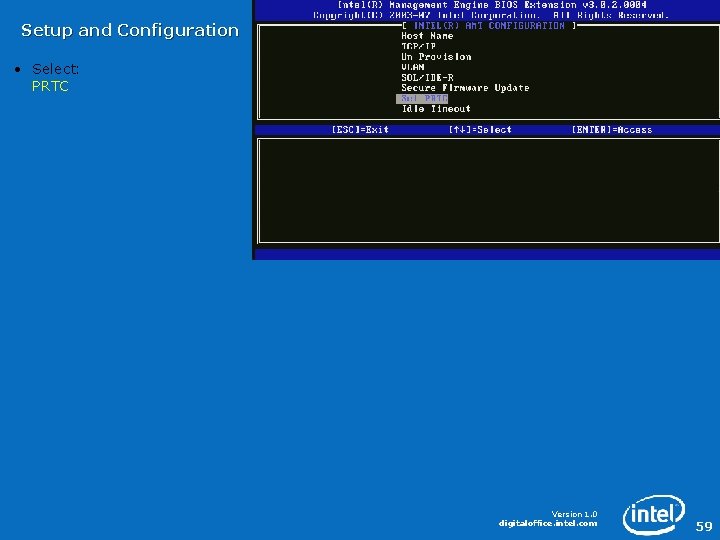720x540 pixels.
Task: Click the Intel AMT Configuration title
Action: coord(489,26)
